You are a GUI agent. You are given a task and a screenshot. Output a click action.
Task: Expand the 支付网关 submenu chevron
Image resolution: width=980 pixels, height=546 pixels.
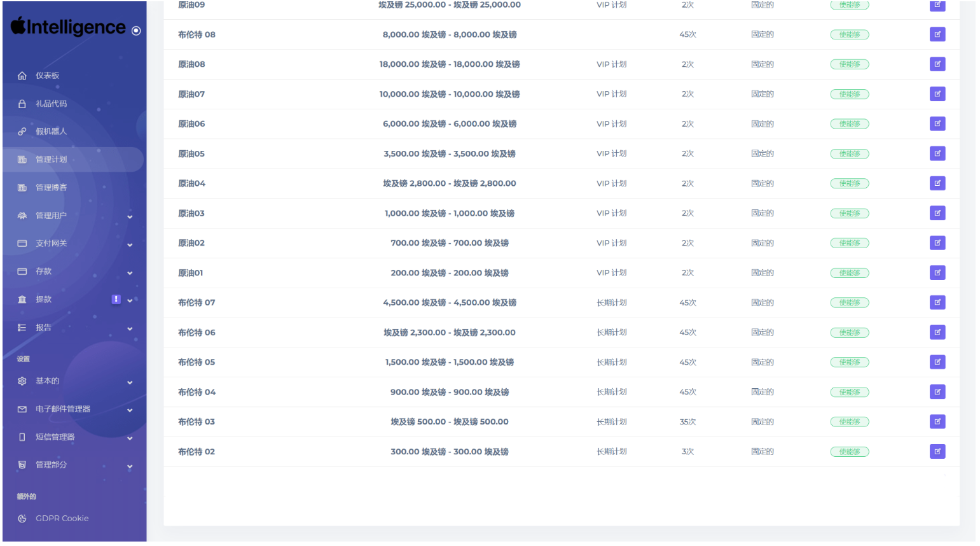click(130, 245)
